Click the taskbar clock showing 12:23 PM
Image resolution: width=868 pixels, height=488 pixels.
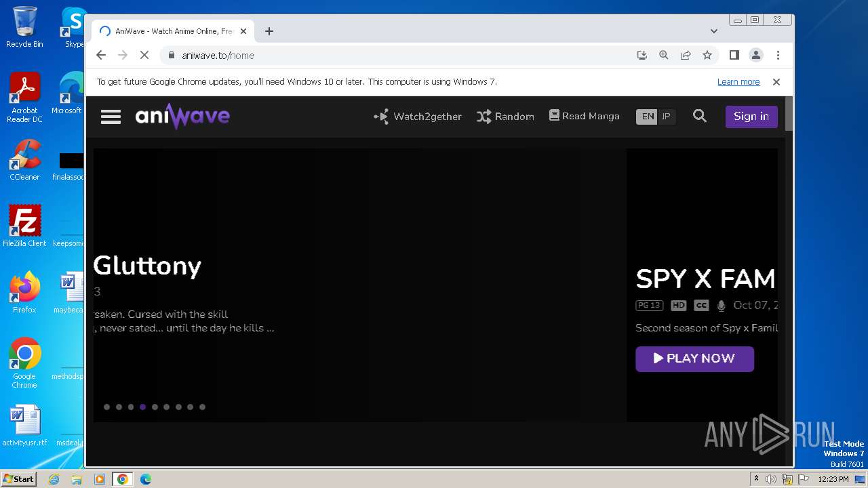833,479
